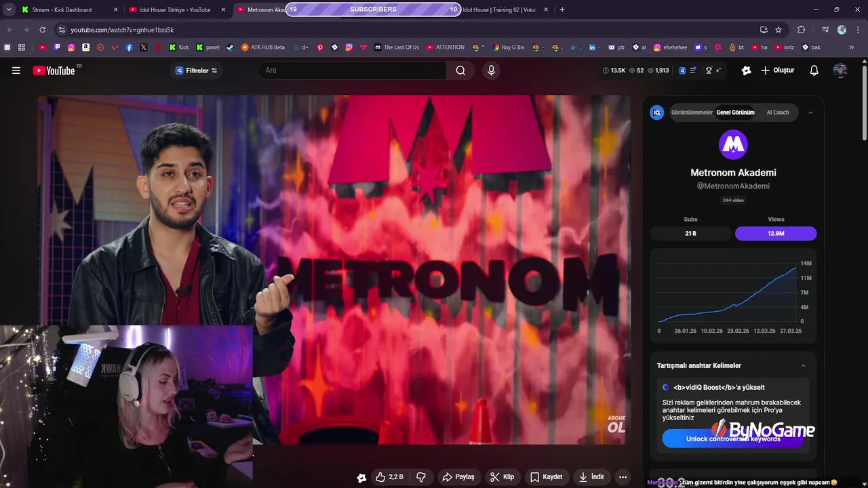This screenshot has width=868, height=488.
Task: Open @MetronomAkademi channel handle
Action: tap(733, 186)
